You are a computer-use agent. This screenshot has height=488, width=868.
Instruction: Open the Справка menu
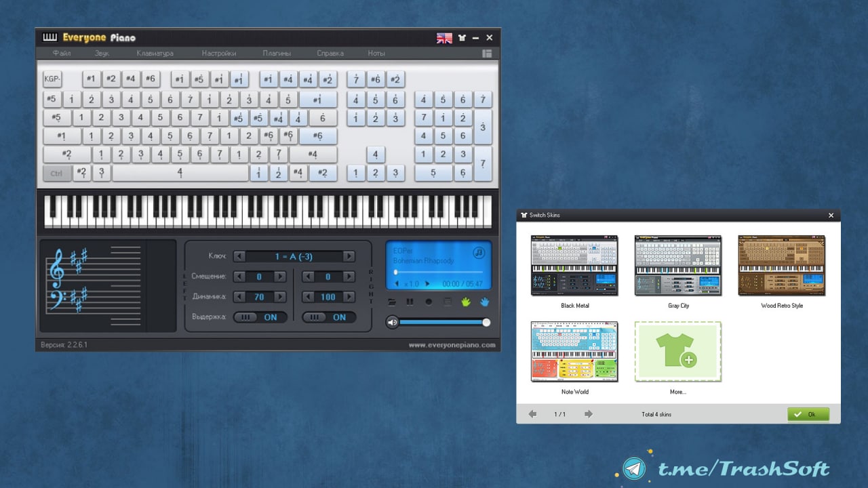click(x=330, y=54)
